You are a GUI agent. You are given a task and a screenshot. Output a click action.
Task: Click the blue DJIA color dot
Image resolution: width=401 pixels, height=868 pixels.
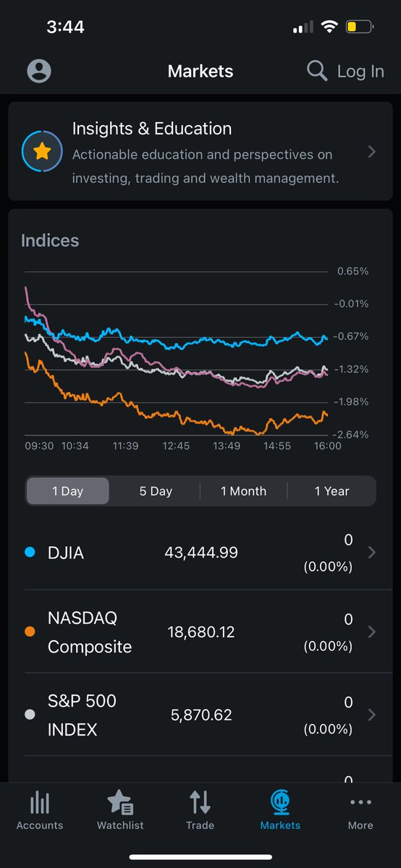(x=30, y=553)
